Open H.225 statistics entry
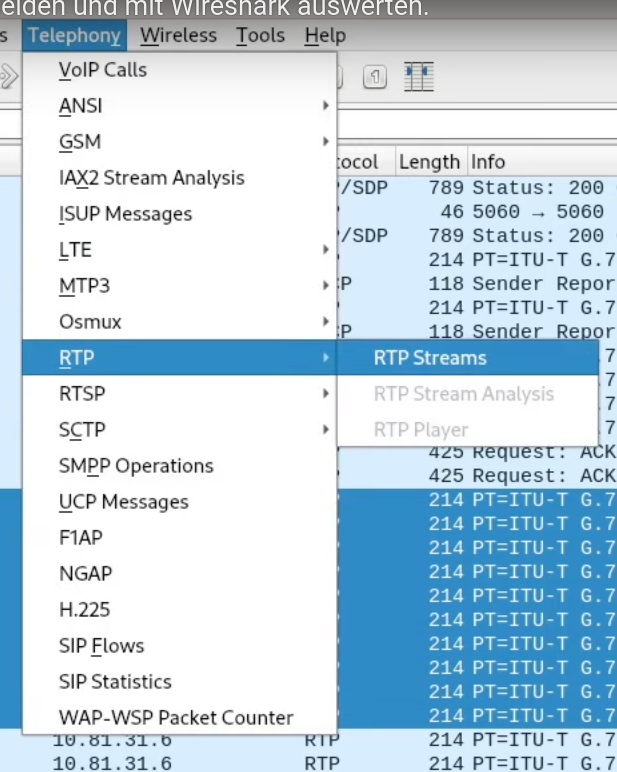The width and height of the screenshot is (617, 772). tap(180, 610)
